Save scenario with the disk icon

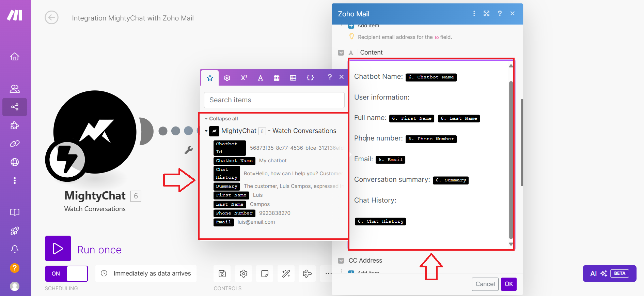pos(222,273)
